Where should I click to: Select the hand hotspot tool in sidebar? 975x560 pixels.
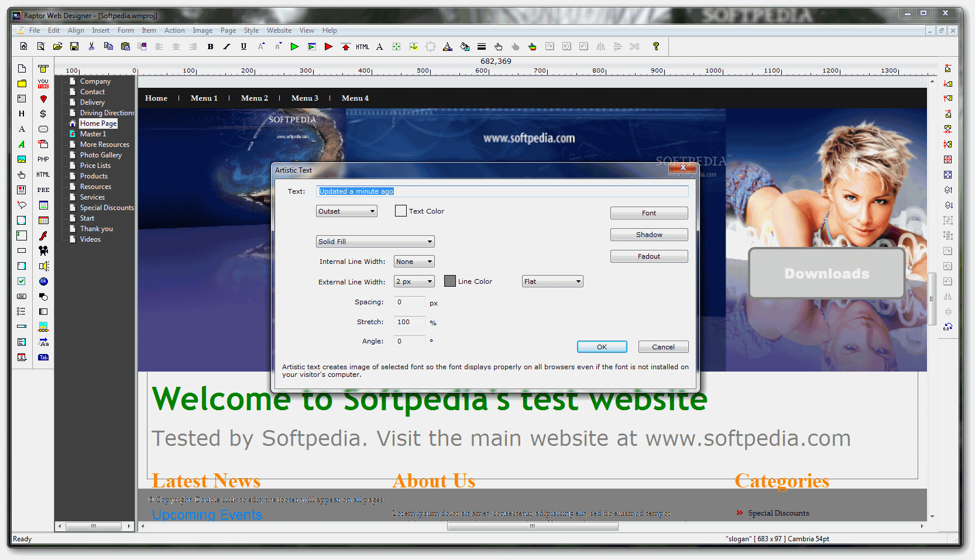pyautogui.click(x=22, y=174)
